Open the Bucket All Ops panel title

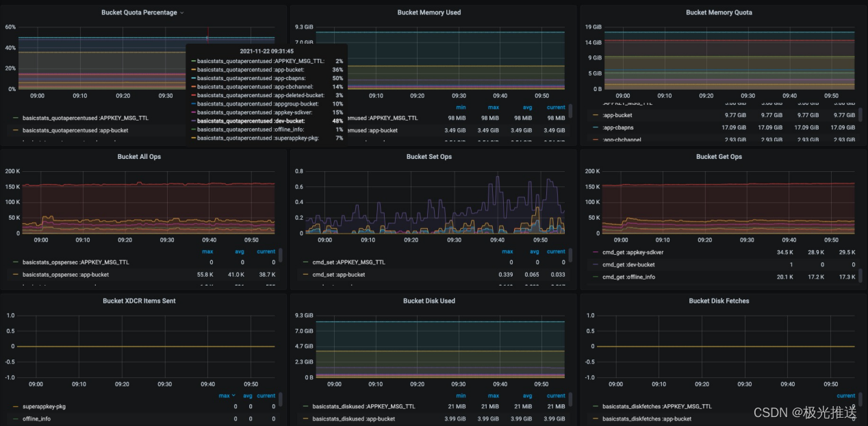tap(139, 157)
